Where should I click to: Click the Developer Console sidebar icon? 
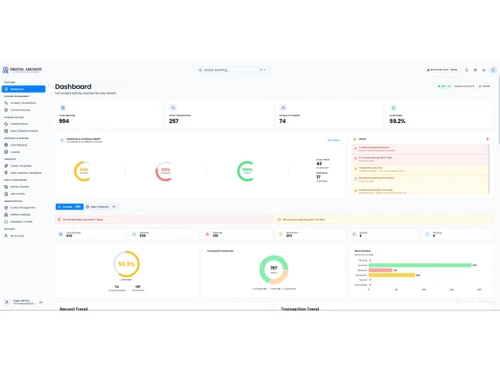[x=6, y=222]
